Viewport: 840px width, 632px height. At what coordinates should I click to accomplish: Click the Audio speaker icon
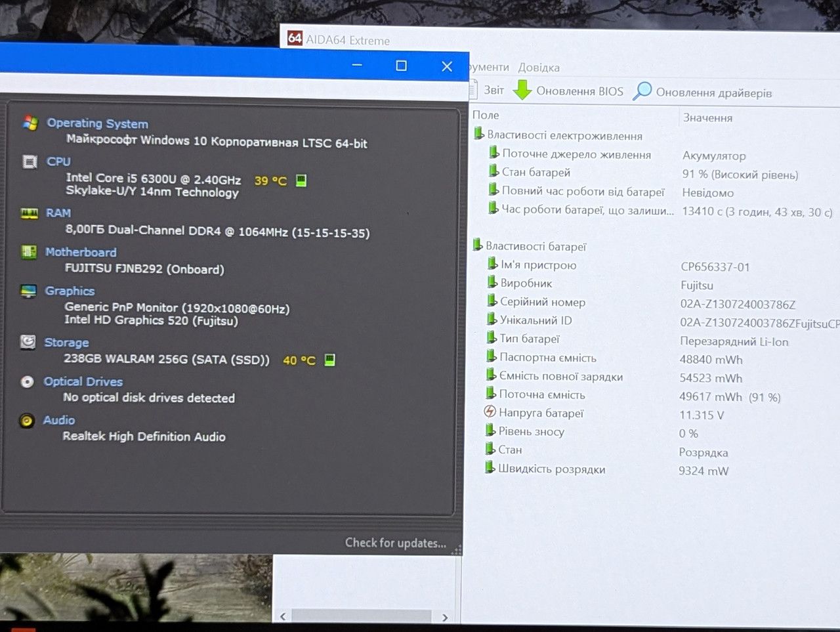coord(27,420)
